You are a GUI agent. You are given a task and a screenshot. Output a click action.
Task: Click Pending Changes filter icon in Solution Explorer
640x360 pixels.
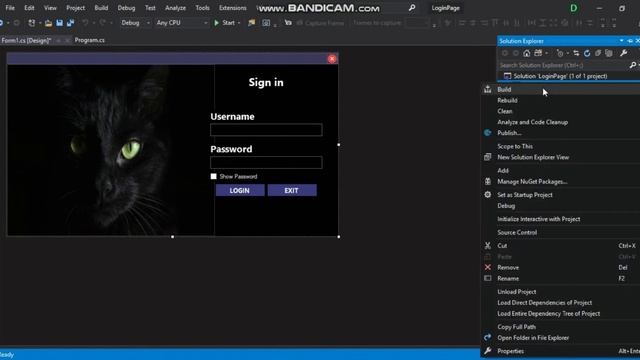pos(560,53)
